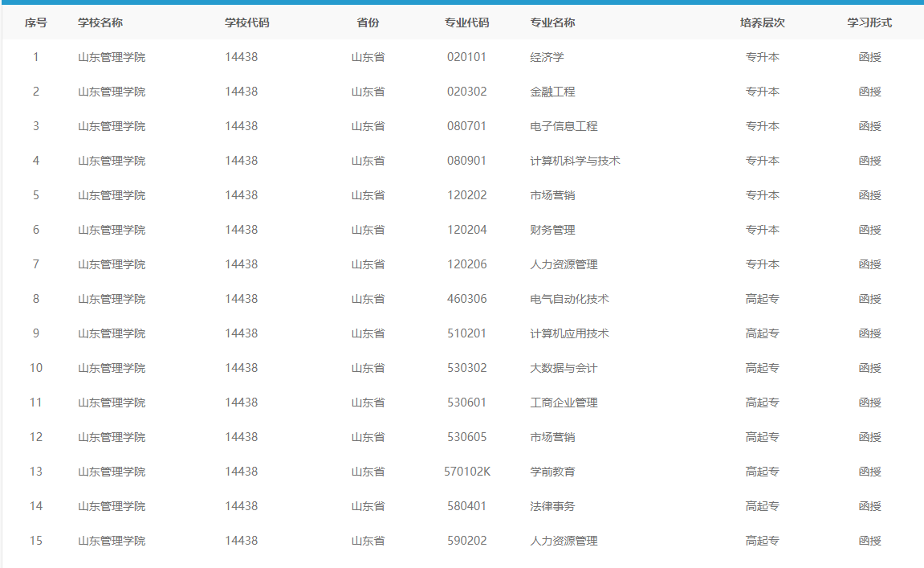Select major name 大数据与会计
The image size is (924, 568).
point(564,368)
